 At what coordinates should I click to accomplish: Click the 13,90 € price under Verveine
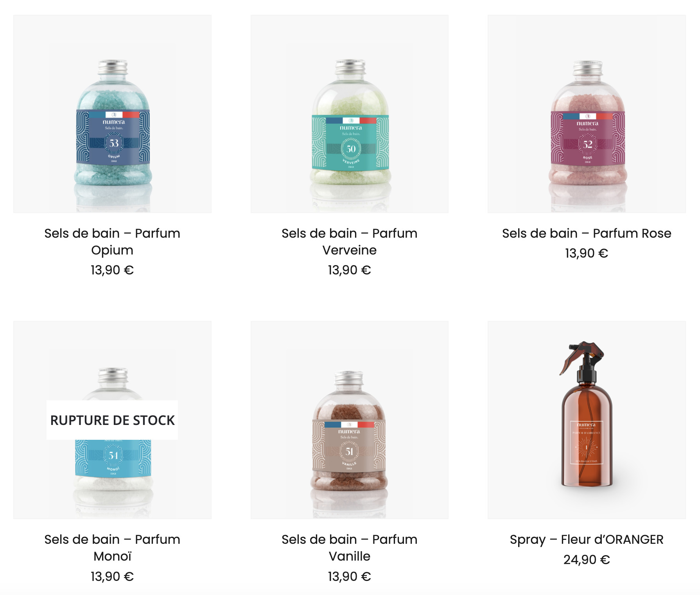point(349,270)
